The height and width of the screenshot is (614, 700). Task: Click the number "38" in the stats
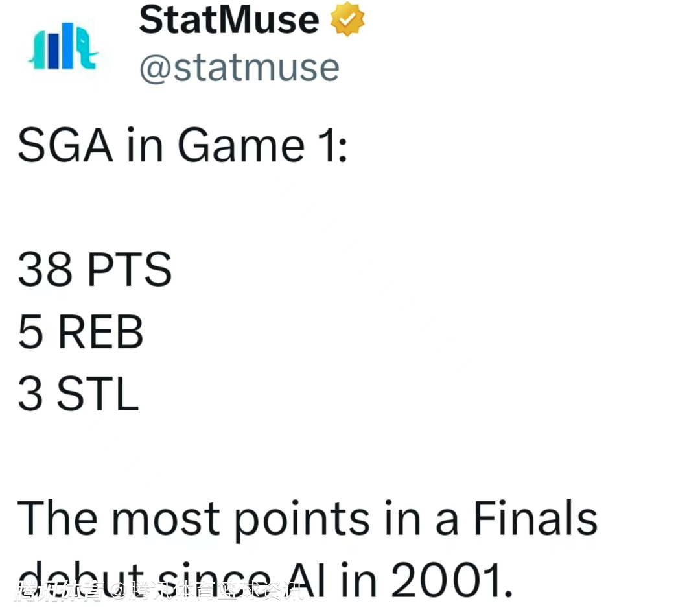click(x=45, y=270)
